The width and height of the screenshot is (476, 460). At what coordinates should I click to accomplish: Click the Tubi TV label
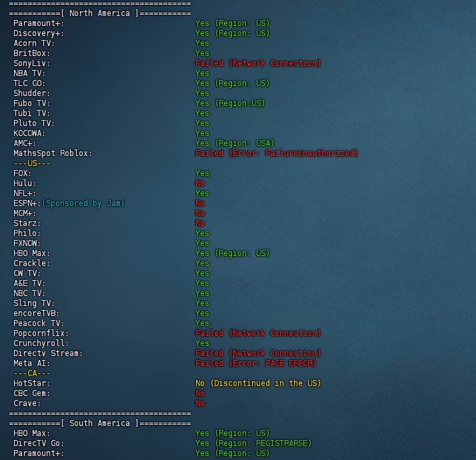(31, 113)
